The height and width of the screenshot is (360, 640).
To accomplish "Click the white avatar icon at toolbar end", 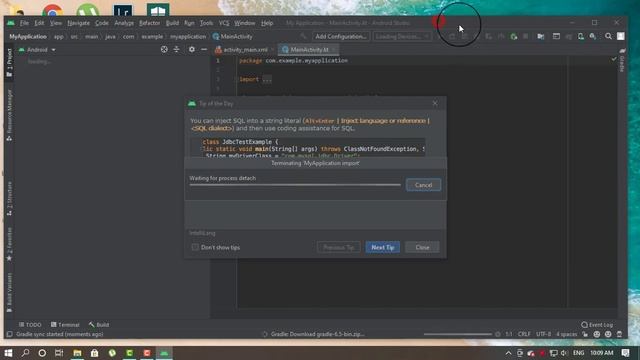I will click(x=621, y=36).
